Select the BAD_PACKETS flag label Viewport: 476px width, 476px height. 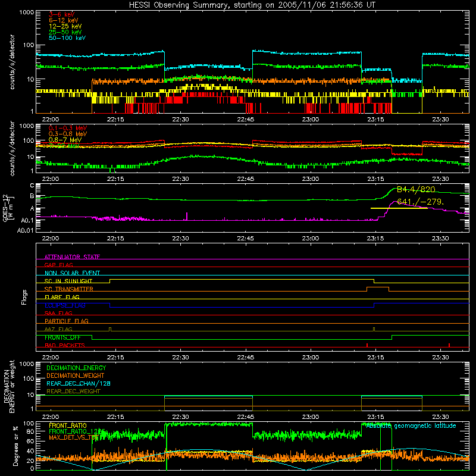pyautogui.click(x=65, y=345)
